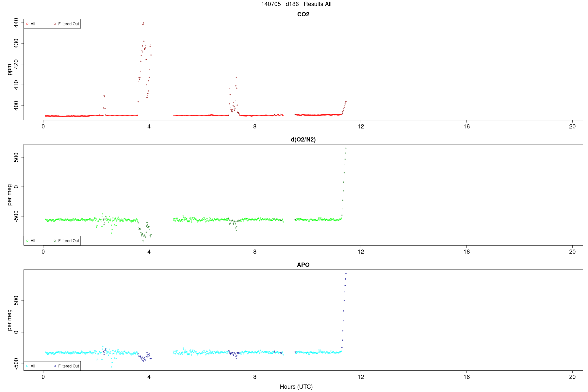Viewport: 588px width, 392px height.
Task: Select the "CO2" panel title
Action: click(x=303, y=14)
